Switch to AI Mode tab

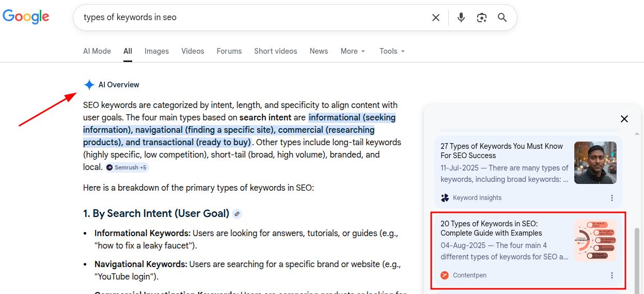pos(97,51)
